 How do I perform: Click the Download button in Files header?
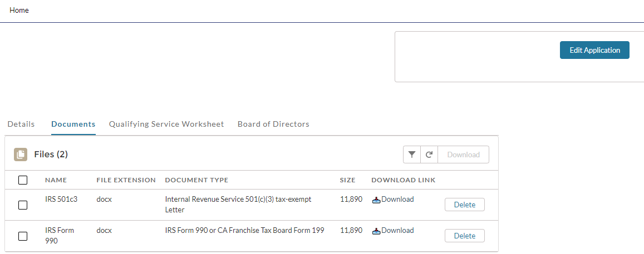click(463, 155)
